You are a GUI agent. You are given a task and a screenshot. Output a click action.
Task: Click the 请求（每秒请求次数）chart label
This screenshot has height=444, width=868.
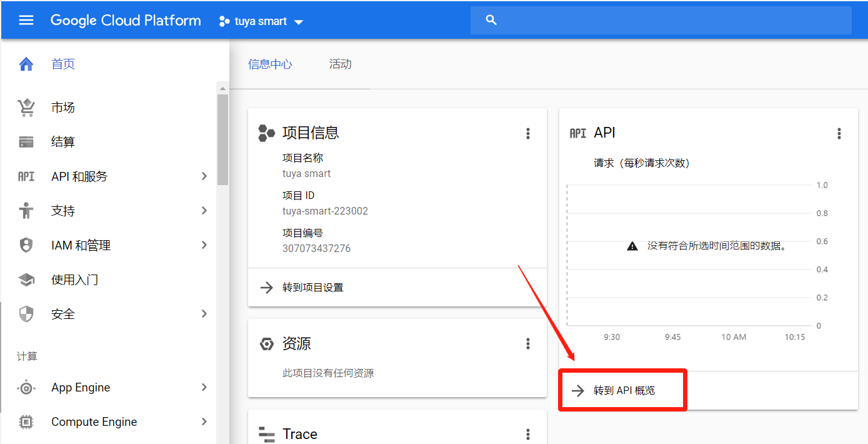642,163
